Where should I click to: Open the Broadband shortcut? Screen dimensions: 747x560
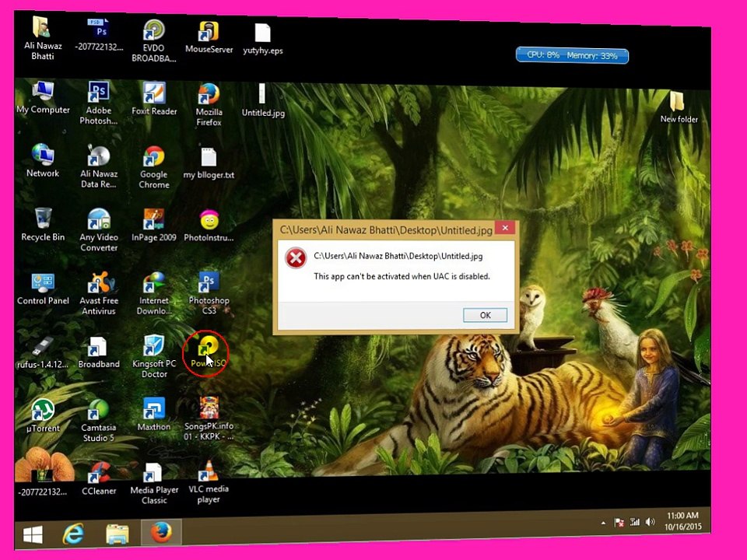pos(99,353)
